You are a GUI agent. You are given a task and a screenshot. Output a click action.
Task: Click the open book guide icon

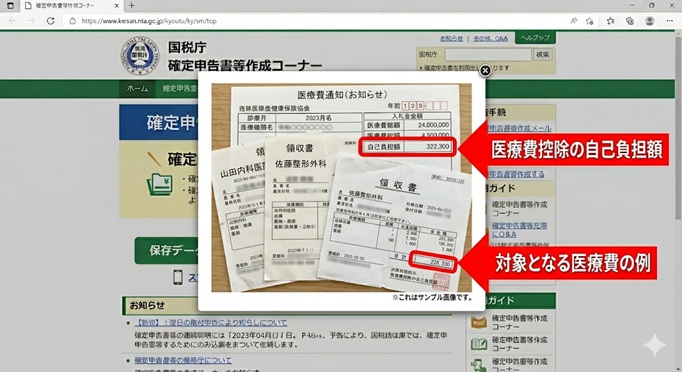pyautogui.click(x=479, y=344)
